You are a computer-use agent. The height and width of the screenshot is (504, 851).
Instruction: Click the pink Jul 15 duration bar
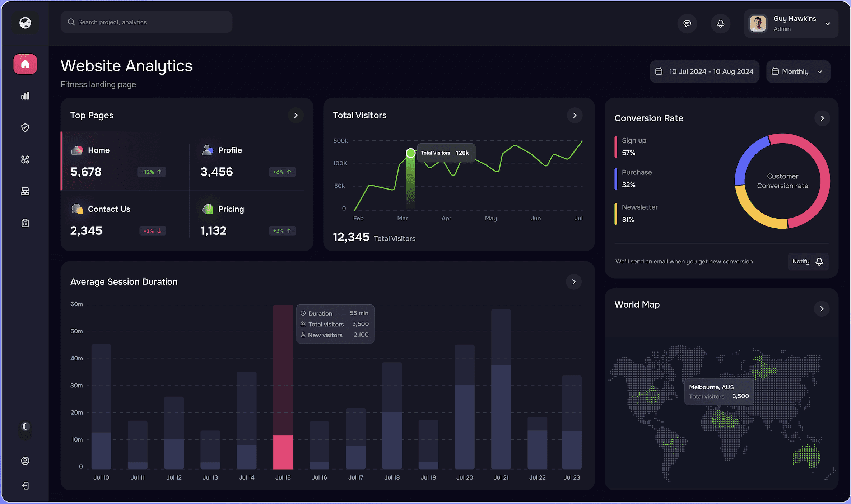point(283,452)
